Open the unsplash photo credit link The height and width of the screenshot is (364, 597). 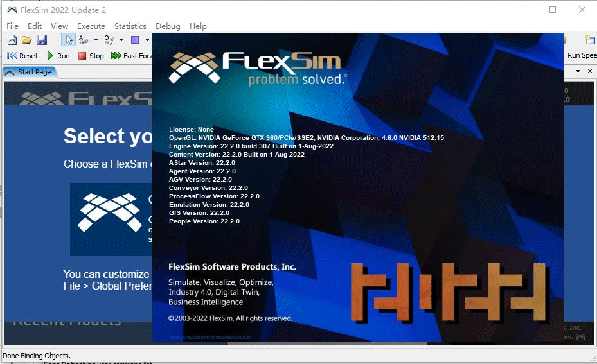[209, 337]
